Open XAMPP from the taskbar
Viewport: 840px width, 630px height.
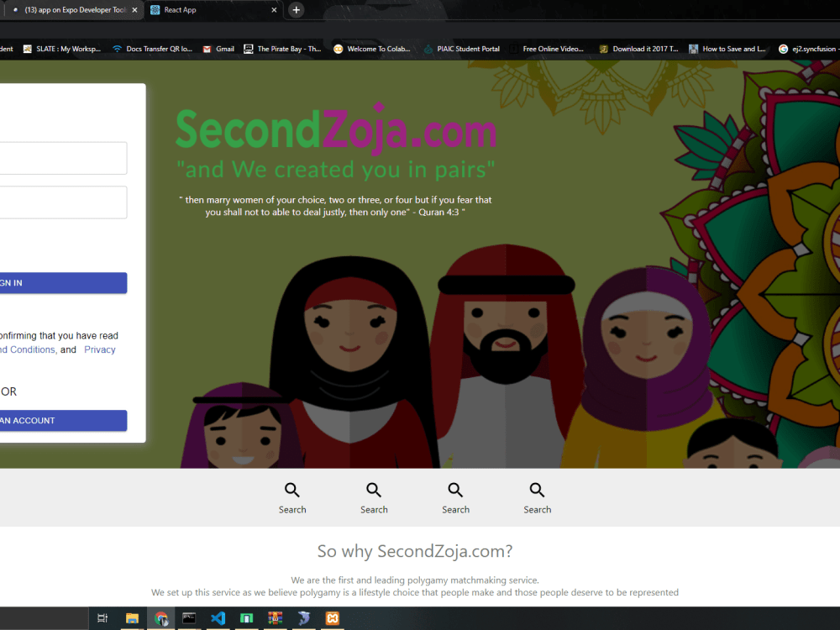click(x=333, y=618)
